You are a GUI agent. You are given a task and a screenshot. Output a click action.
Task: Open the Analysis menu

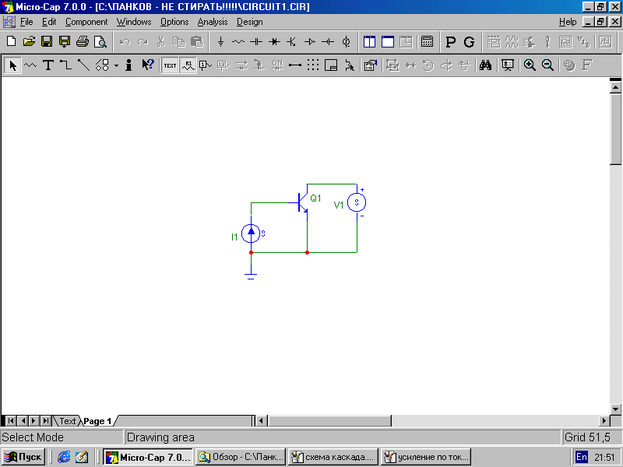point(212,21)
